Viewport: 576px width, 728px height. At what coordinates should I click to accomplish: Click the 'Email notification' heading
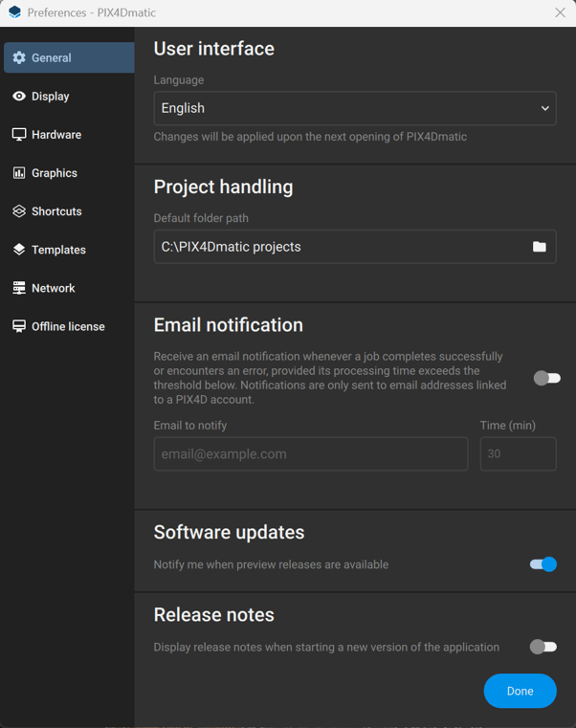(x=229, y=325)
